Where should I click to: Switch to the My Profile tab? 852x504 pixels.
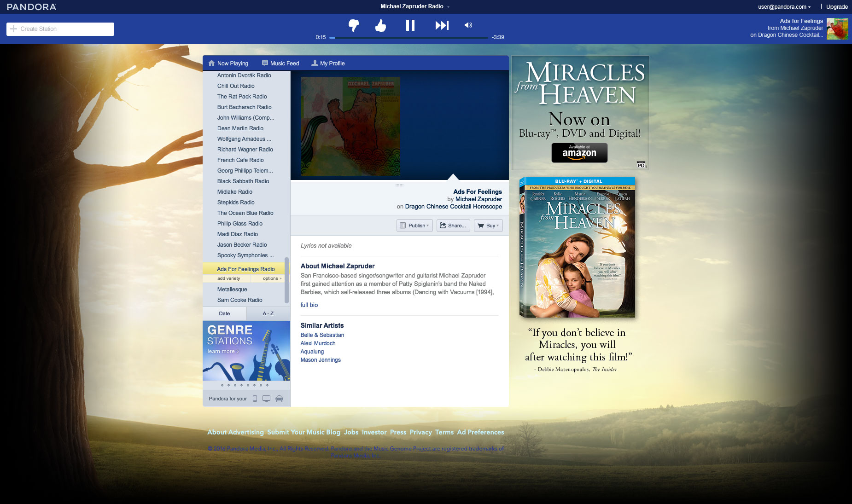(x=328, y=63)
